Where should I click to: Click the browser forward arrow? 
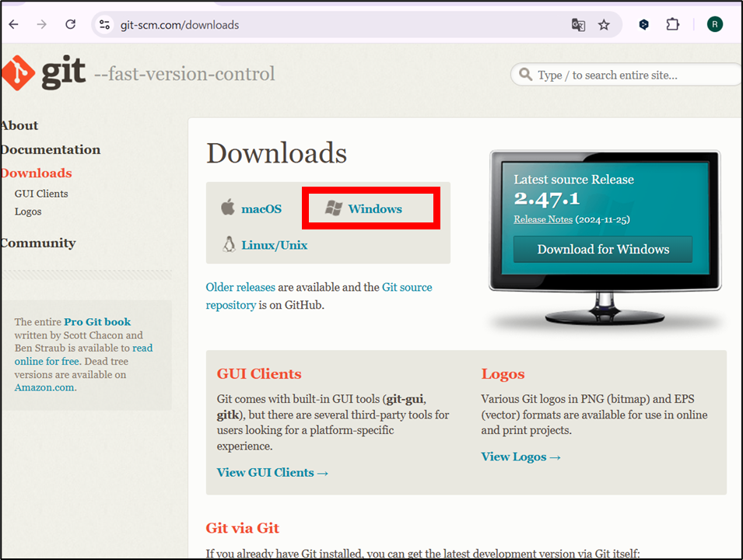click(42, 24)
